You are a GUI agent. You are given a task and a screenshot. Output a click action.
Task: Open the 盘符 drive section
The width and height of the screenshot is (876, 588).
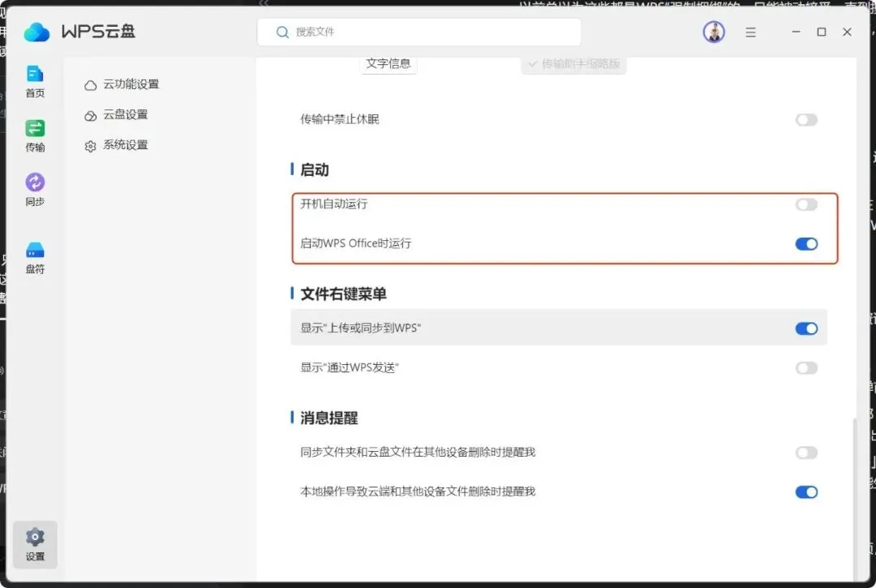click(x=35, y=257)
